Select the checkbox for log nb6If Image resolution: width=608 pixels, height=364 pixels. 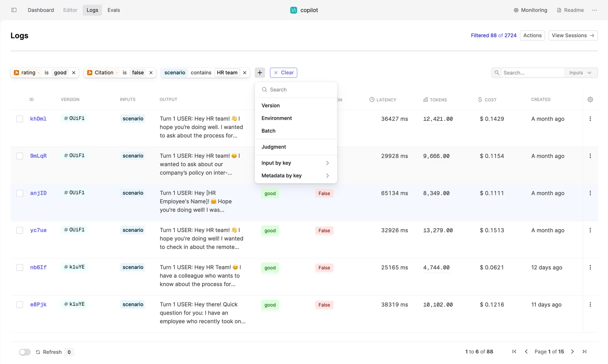20,267
